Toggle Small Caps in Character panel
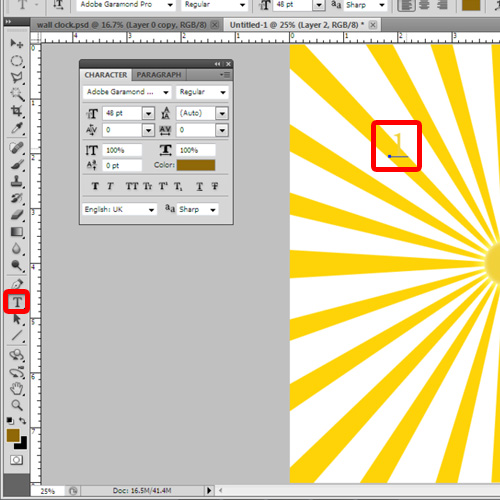The width and height of the screenshot is (500, 500). pyautogui.click(x=147, y=186)
